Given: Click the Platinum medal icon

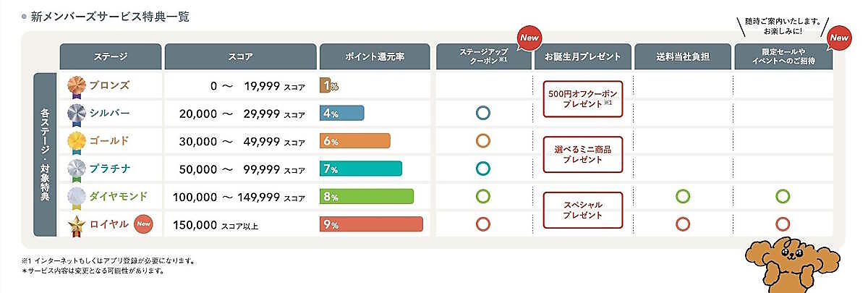Looking at the screenshot, I should 76,169.
